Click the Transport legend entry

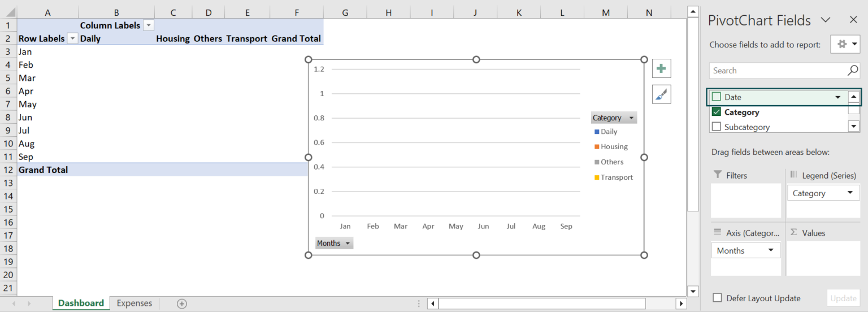tap(614, 177)
